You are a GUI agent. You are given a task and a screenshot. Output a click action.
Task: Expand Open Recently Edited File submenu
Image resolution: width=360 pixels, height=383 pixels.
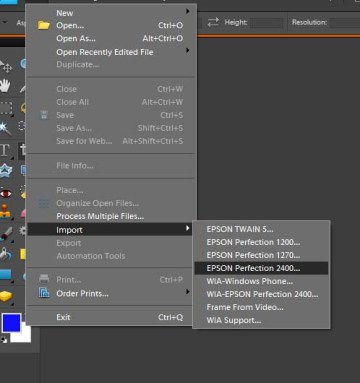point(188,50)
